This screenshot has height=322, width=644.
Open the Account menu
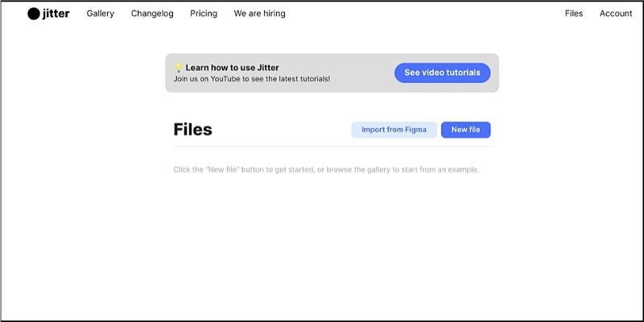pos(616,14)
